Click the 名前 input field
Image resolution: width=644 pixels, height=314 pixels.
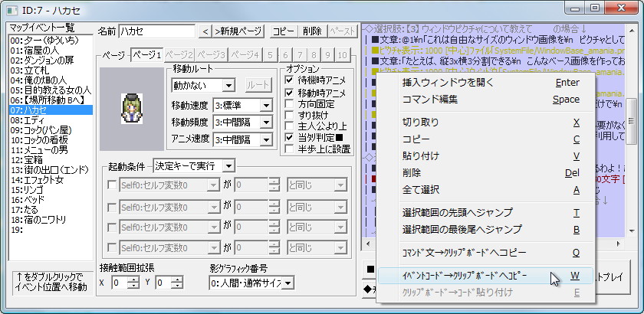point(157,31)
